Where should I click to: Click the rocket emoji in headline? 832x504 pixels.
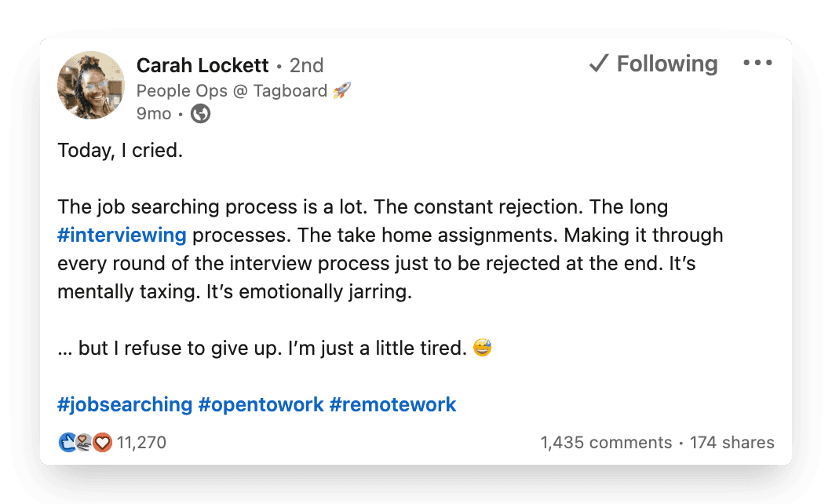click(x=341, y=91)
